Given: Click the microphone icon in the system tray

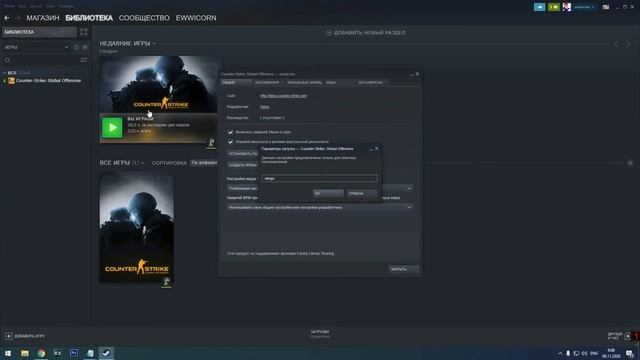Looking at the screenshot, I should pos(568,353).
